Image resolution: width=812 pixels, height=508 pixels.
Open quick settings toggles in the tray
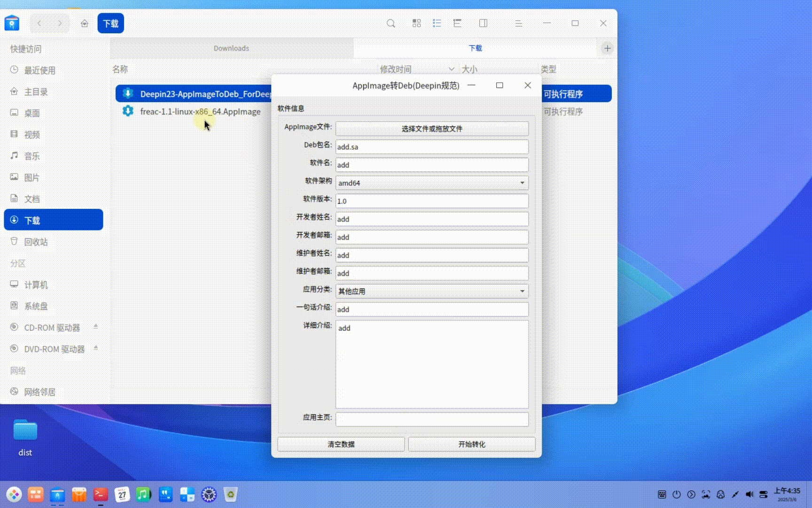click(x=764, y=494)
